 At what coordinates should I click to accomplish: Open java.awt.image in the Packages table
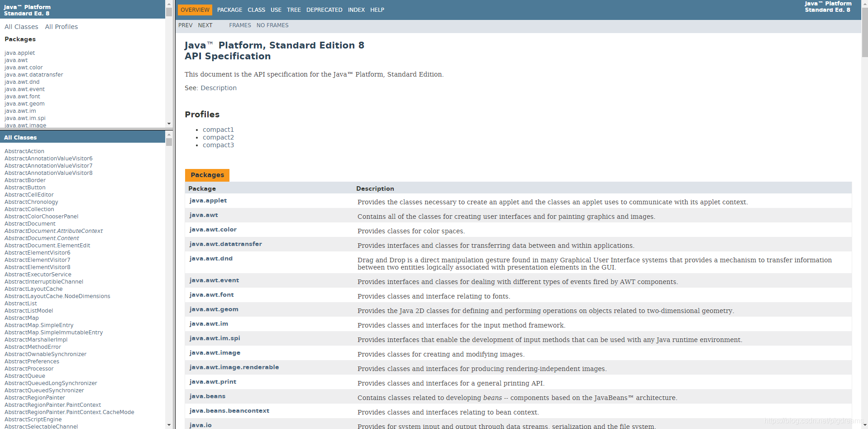pyautogui.click(x=215, y=353)
